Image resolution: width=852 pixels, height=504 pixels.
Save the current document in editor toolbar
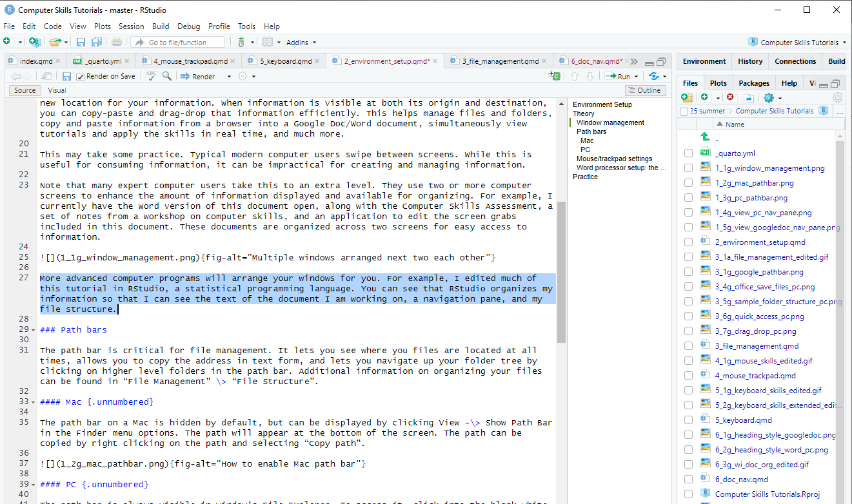[66, 76]
